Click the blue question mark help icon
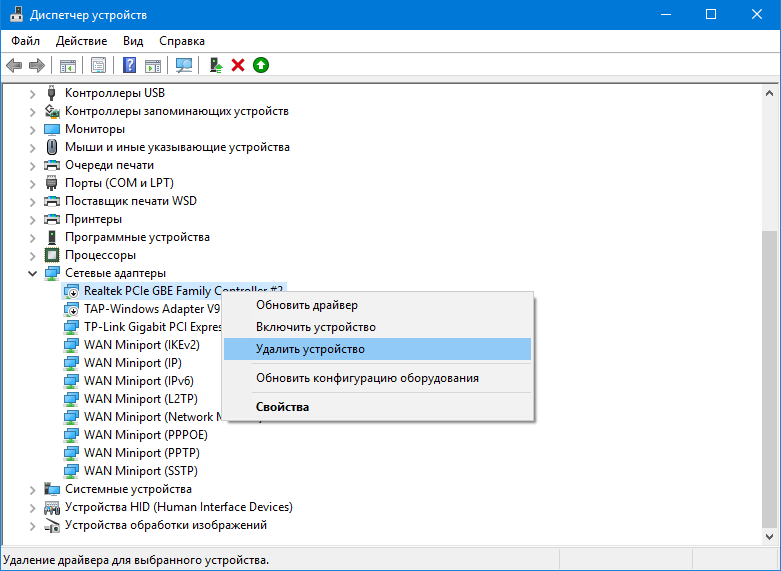Viewport: 781px width, 571px height. (129, 66)
